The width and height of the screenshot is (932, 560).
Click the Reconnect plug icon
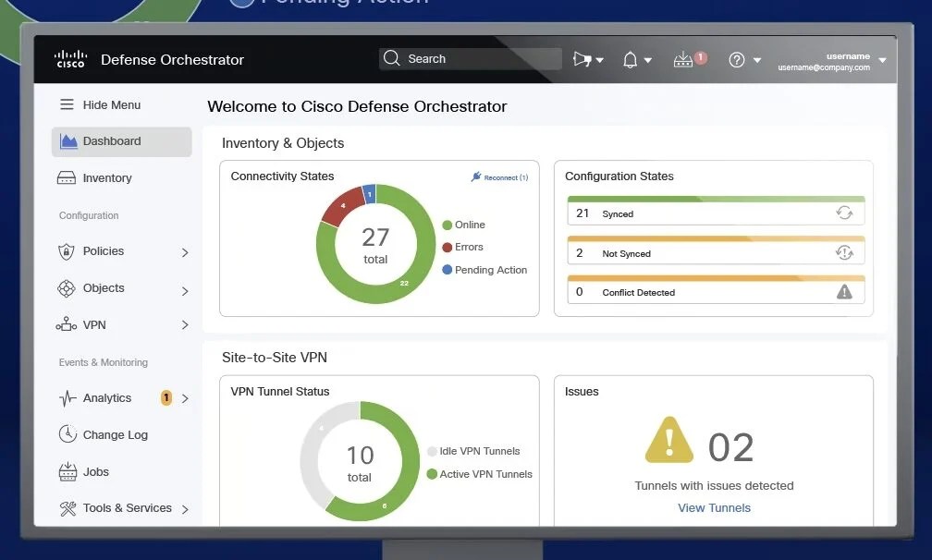(476, 177)
